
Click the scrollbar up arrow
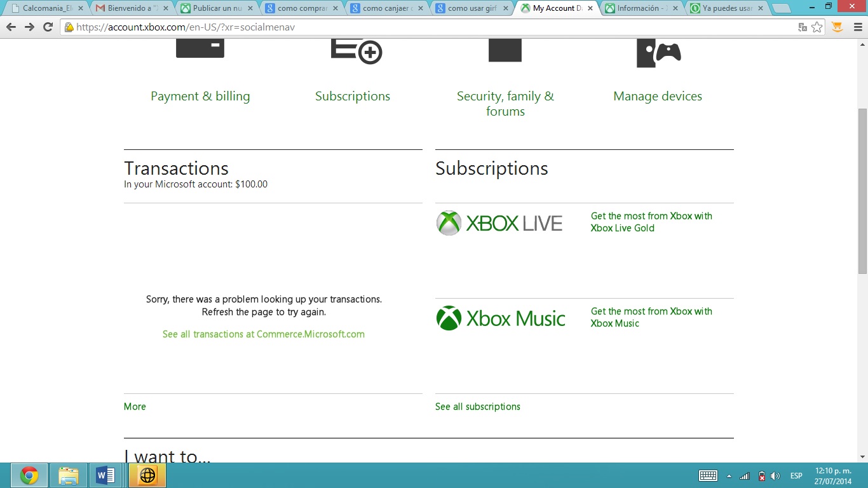pyautogui.click(x=862, y=44)
